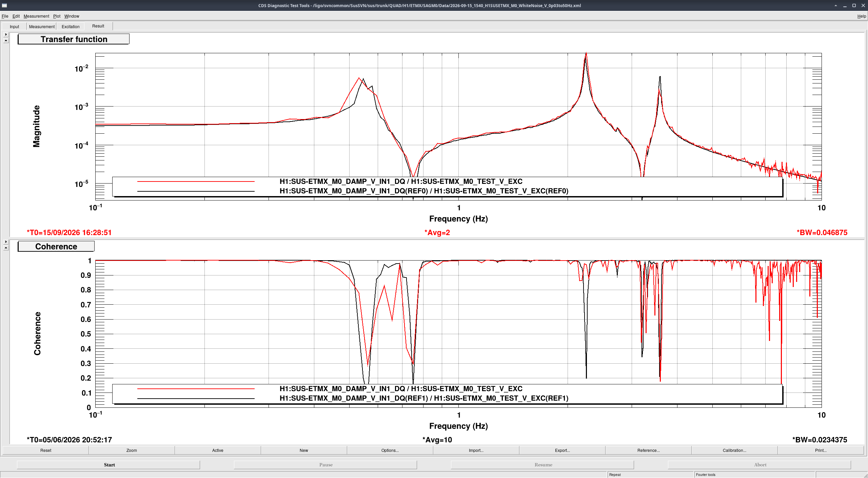
Task: Open the plot Options... dialog
Action: point(390,450)
